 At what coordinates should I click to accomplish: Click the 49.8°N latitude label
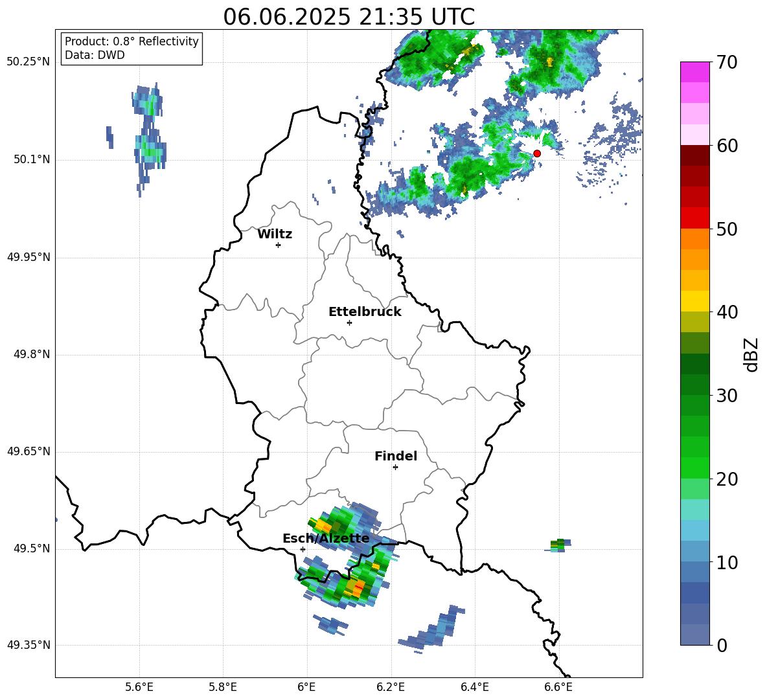tap(32, 354)
